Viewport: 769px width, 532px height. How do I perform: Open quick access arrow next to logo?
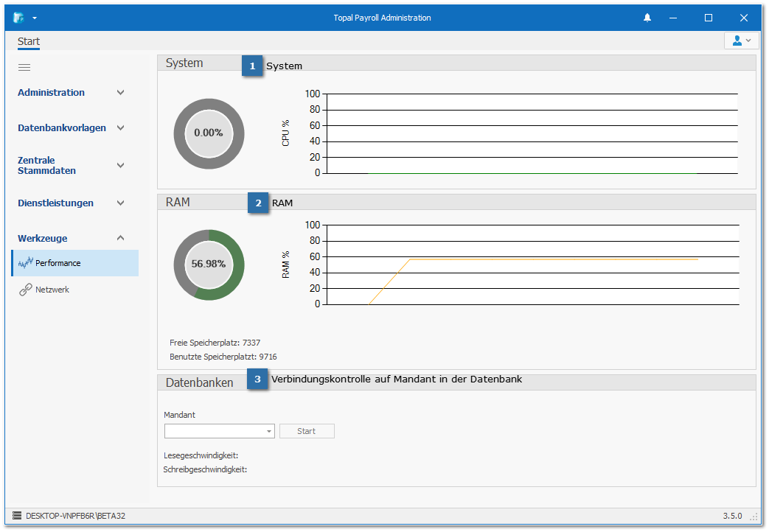click(x=35, y=18)
